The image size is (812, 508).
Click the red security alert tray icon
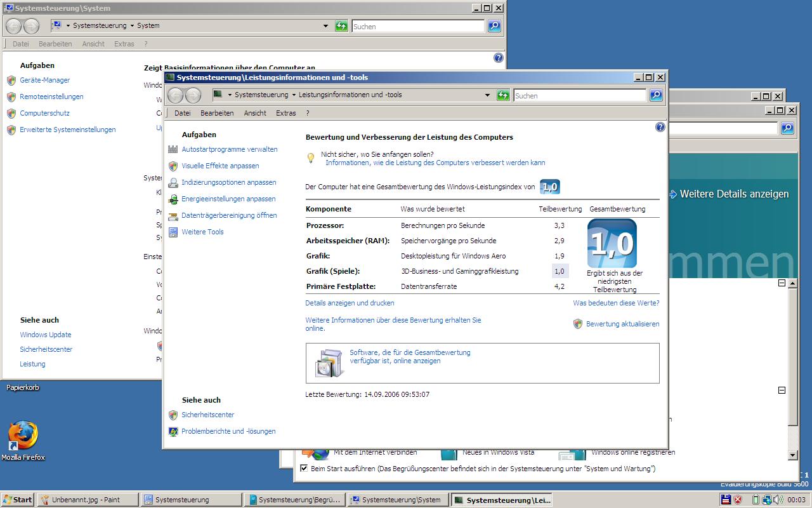[x=738, y=500]
